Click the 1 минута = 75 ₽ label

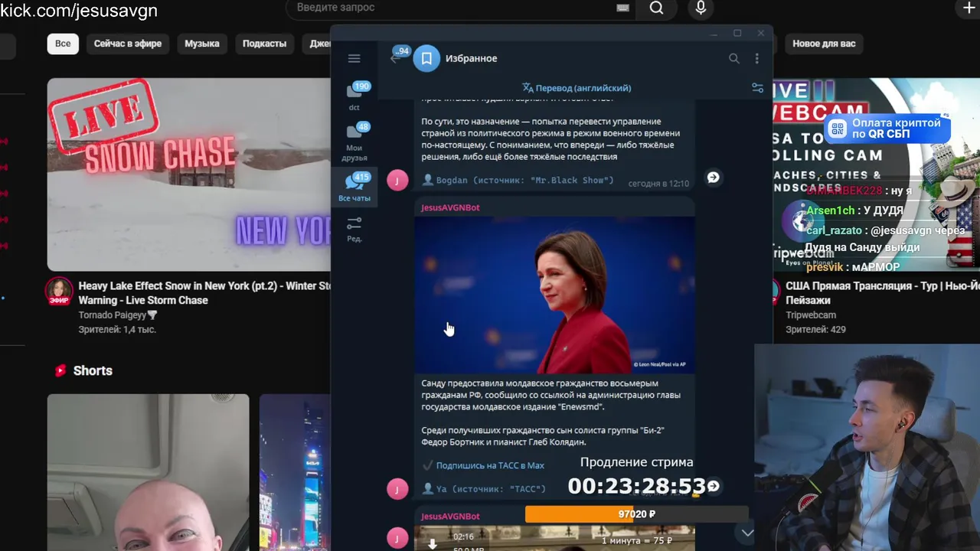tap(637, 541)
